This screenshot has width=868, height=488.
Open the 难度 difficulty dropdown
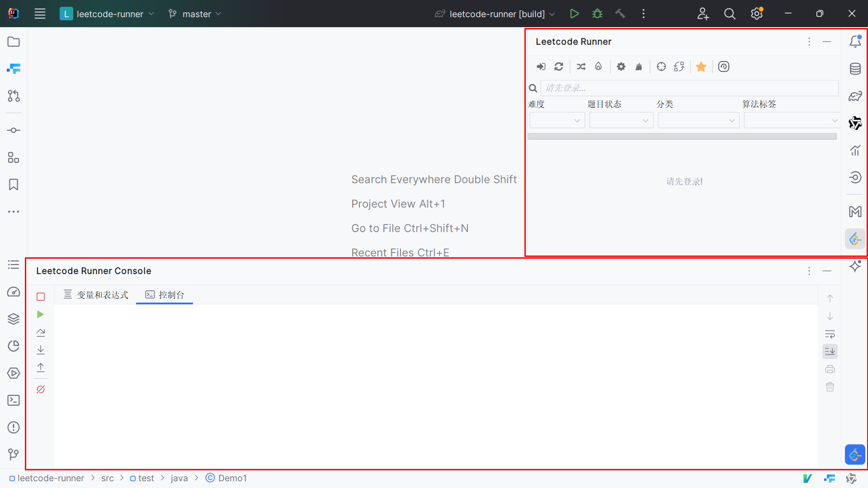[x=557, y=121]
